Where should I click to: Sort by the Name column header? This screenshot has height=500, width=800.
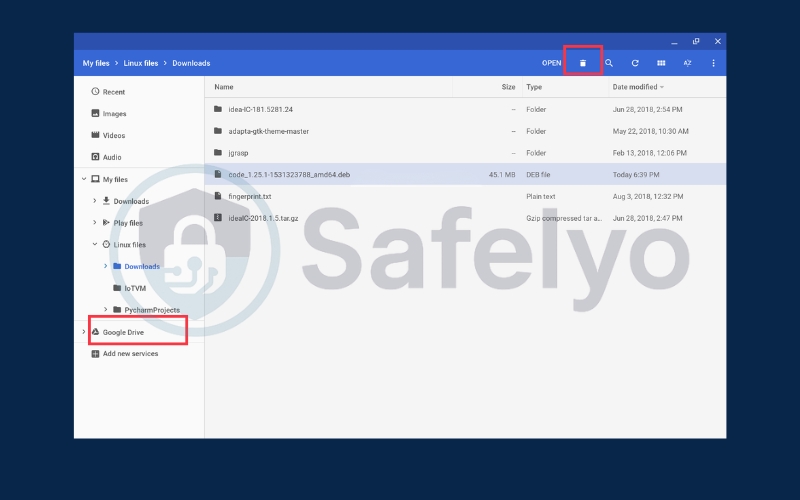[224, 87]
